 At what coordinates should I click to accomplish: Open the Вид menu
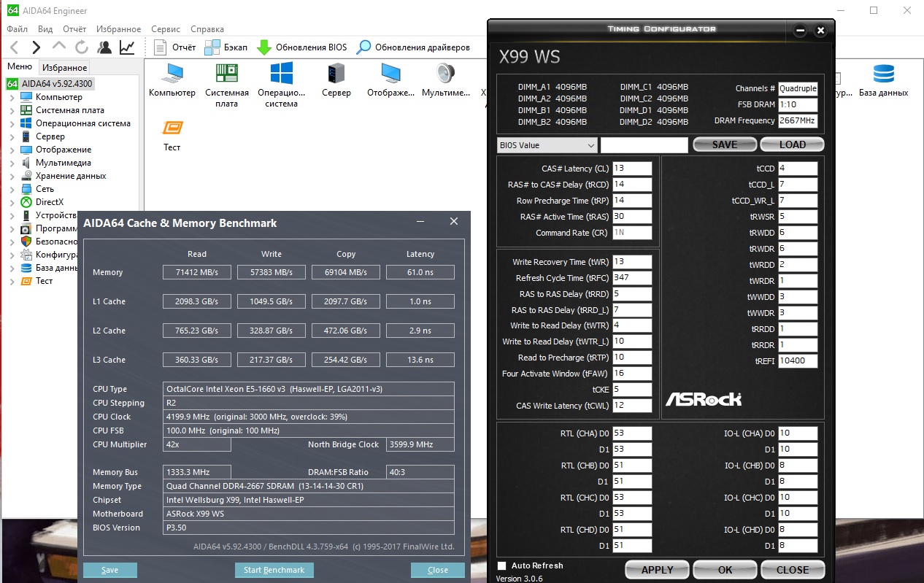click(x=45, y=29)
